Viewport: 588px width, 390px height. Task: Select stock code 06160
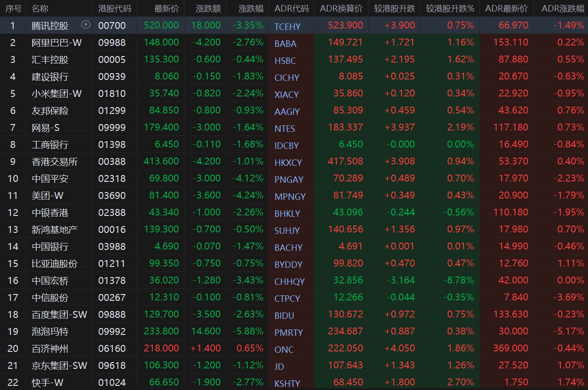(x=112, y=349)
